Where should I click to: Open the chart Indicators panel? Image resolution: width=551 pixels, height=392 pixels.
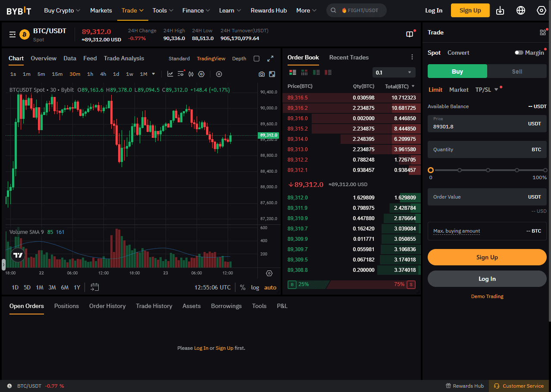click(170, 74)
